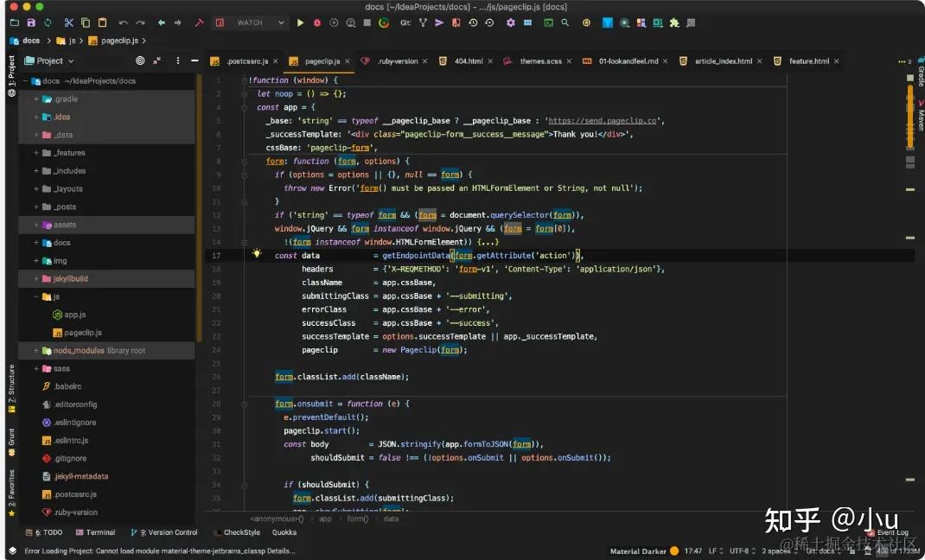Navigate back with the left arrow
The height and width of the screenshot is (560, 925).
coord(161,23)
